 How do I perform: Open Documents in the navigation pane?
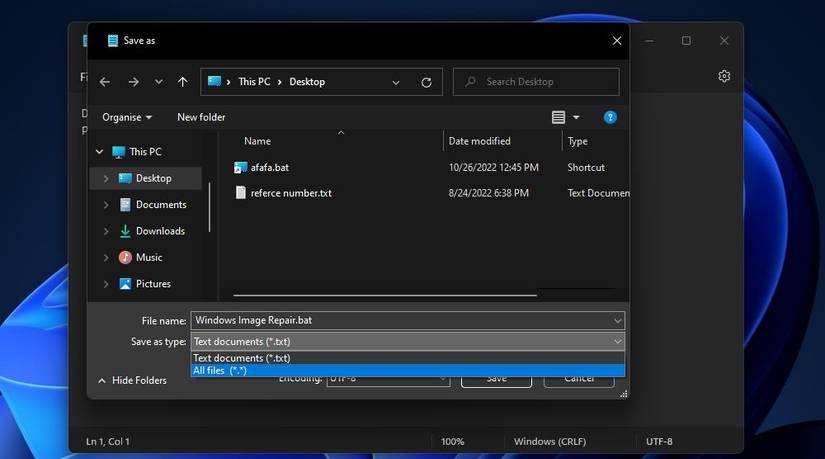160,204
